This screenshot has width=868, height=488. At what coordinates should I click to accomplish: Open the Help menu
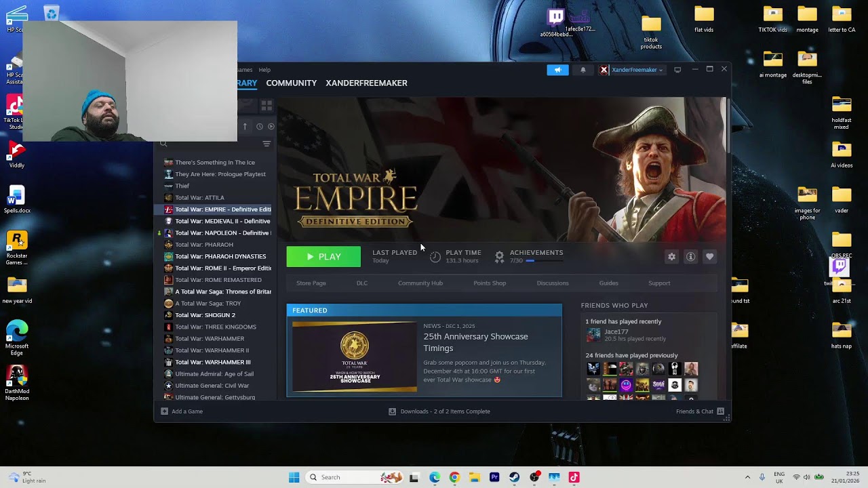tap(264, 70)
